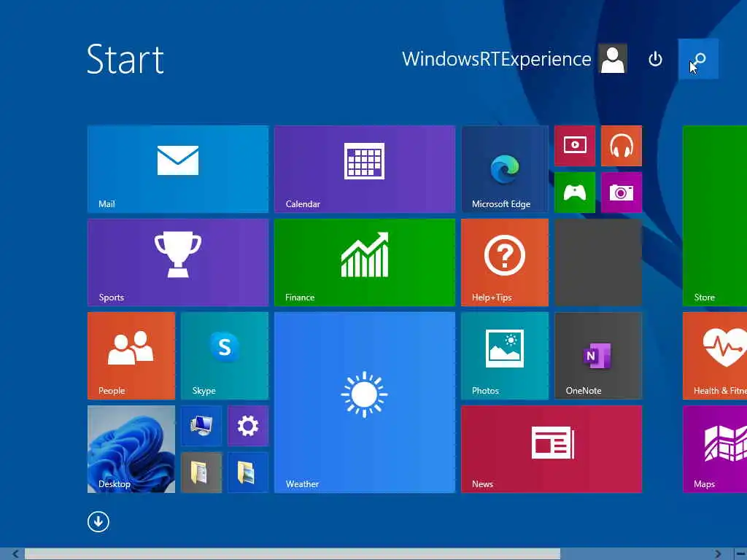This screenshot has width=747, height=560.
Task: Open the Xbox Games tile
Action: click(x=575, y=192)
